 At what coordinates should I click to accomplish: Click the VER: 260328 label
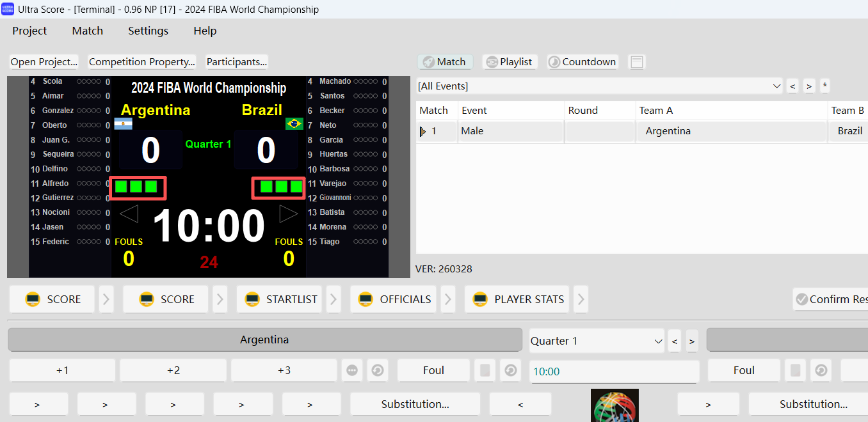[x=444, y=269]
